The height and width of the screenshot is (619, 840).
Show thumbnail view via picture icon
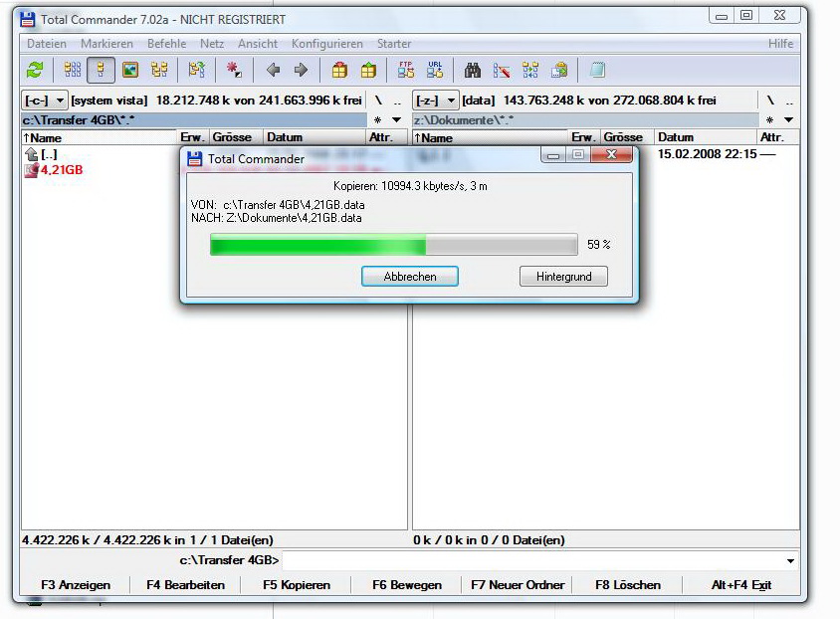(130, 70)
